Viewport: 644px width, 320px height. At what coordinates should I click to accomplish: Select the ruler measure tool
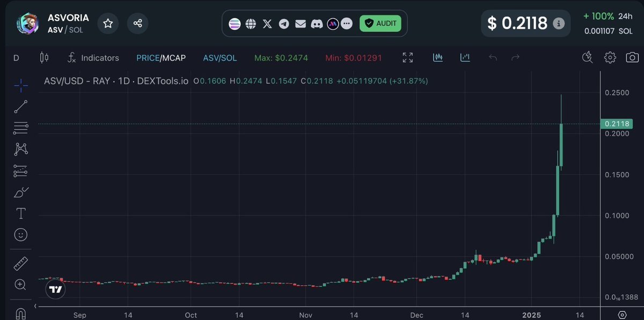click(x=21, y=263)
